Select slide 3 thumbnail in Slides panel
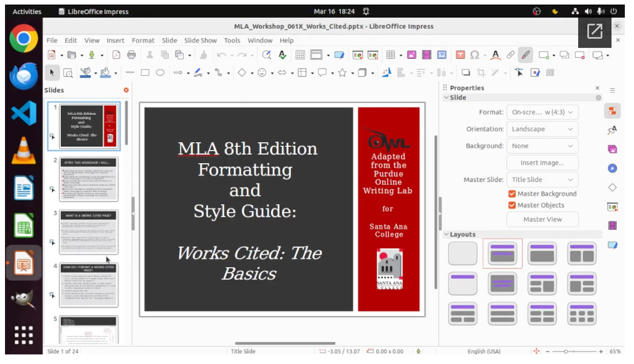634x364 pixels. pos(89,232)
